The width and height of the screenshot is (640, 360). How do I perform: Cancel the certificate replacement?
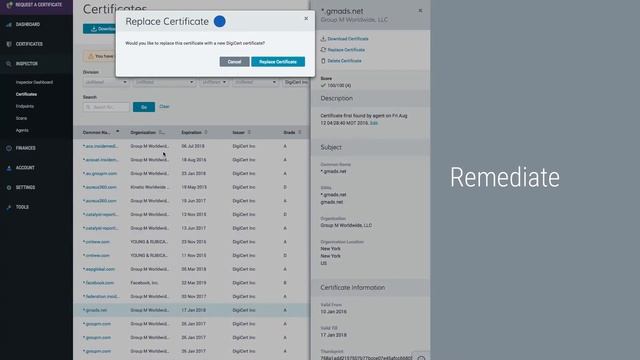(x=234, y=62)
